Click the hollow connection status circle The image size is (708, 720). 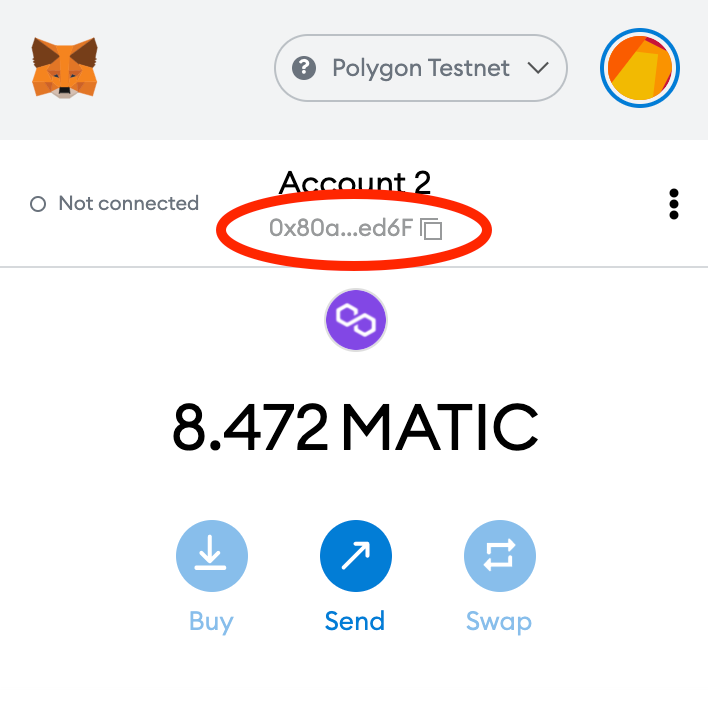[39, 204]
